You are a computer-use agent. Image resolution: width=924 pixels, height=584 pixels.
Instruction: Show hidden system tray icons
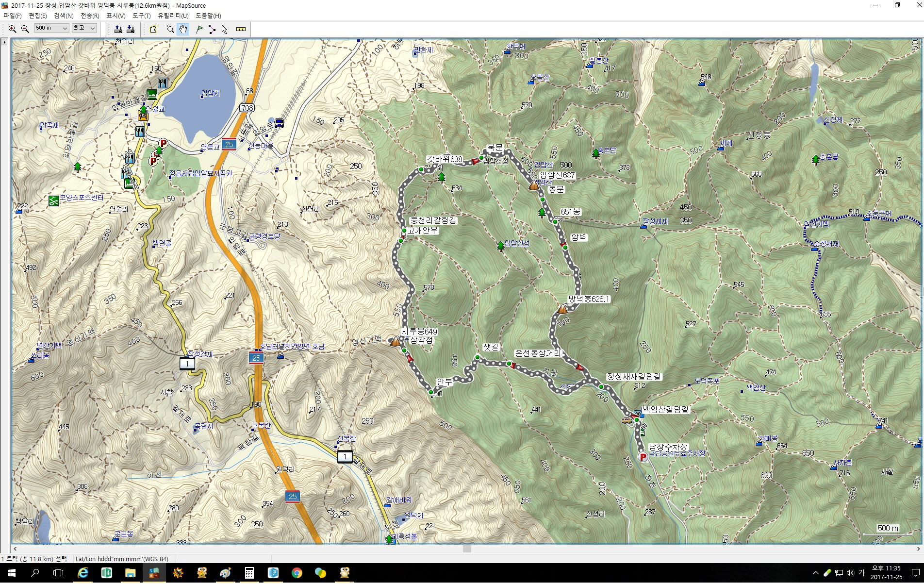tap(815, 573)
